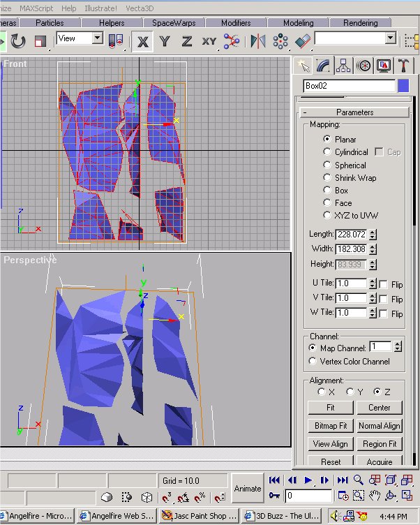Select the Rotate tool icon
The width and height of the screenshot is (420, 525).
point(18,41)
